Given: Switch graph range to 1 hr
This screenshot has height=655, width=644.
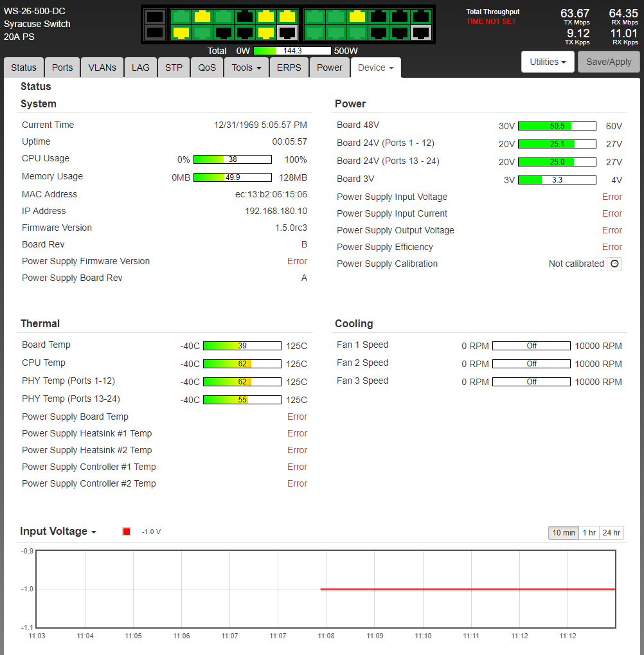Looking at the screenshot, I should (x=589, y=532).
